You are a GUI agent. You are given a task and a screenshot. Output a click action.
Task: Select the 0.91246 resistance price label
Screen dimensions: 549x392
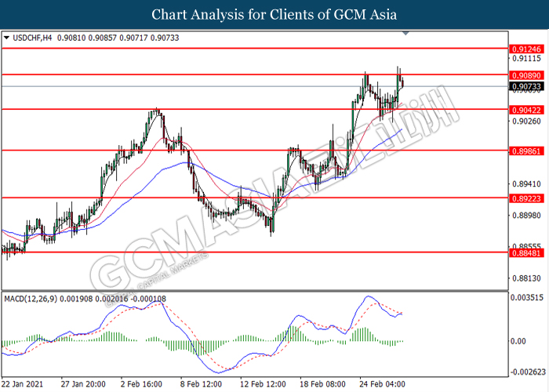[x=526, y=49]
